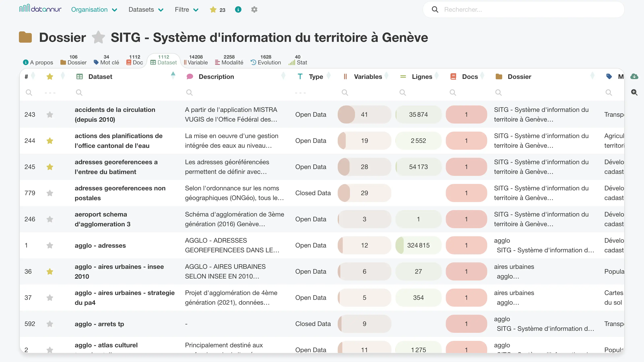644x362 pixels.
Task: Unstar adresses georeferencees a l'entree row
Action: (50, 167)
